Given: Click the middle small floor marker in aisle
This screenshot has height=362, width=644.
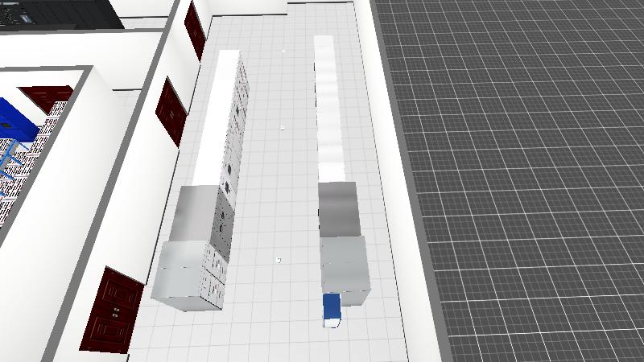Looking at the screenshot, I should pos(283,127).
